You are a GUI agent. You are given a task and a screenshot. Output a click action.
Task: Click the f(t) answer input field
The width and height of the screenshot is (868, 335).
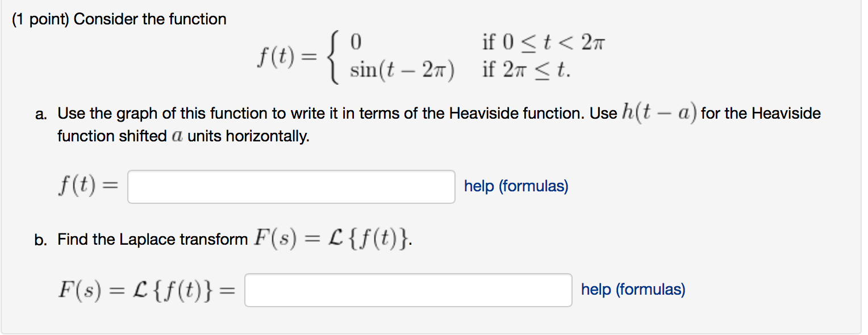pyautogui.click(x=291, y=187)
